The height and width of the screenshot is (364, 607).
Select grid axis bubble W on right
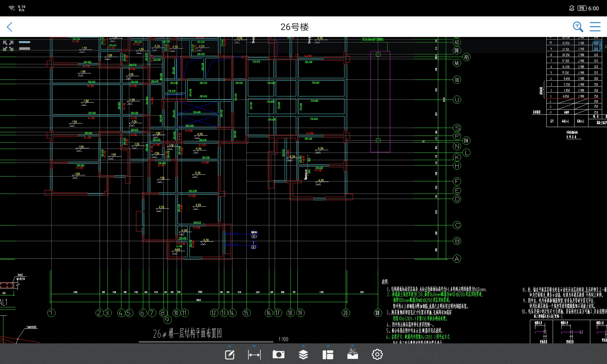457,80
